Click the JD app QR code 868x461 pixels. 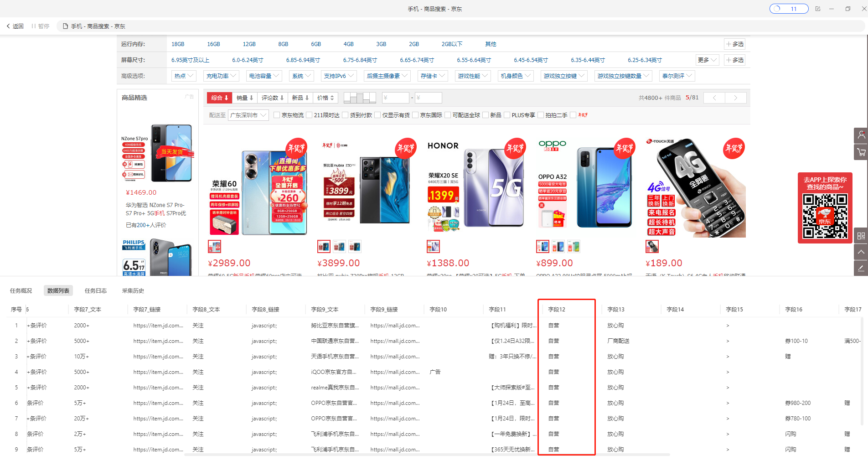click(825, 216)
